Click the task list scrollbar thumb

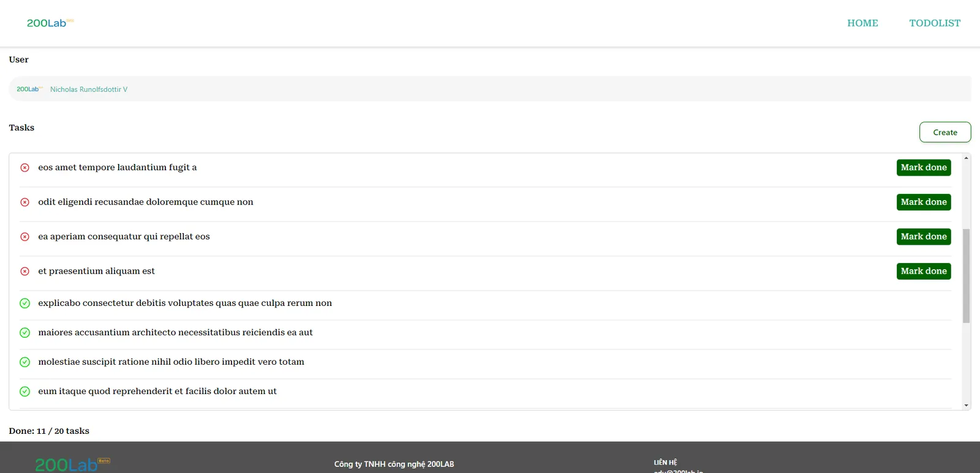tap(966, 276)
